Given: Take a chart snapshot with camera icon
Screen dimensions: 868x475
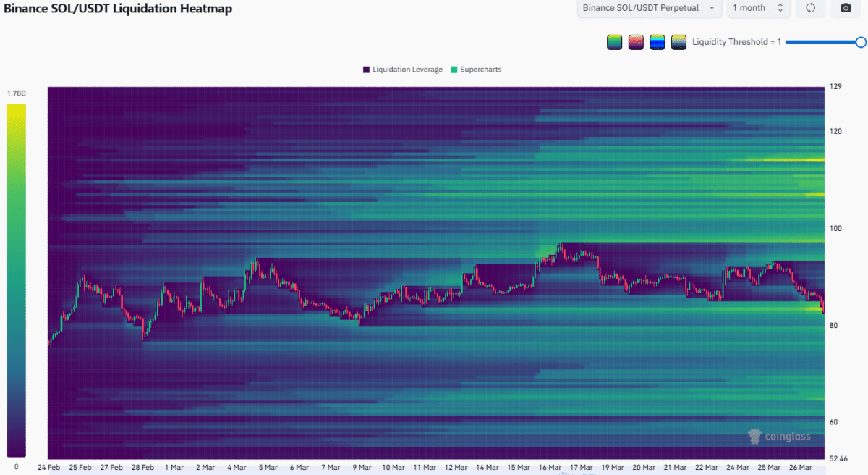Looking at the screenshot, I should click(x=846, y=8).
